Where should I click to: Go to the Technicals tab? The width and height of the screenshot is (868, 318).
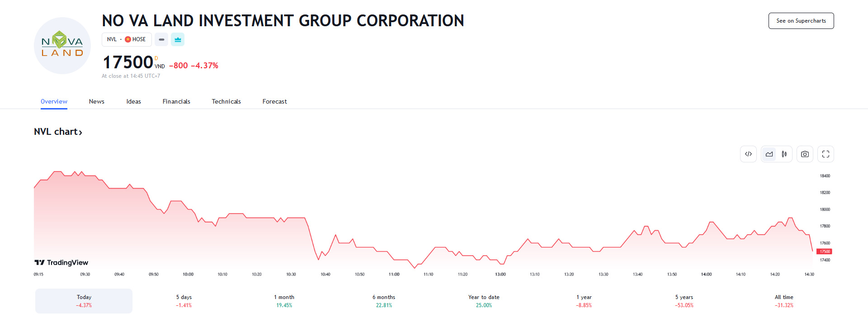(x=226, y=101)
